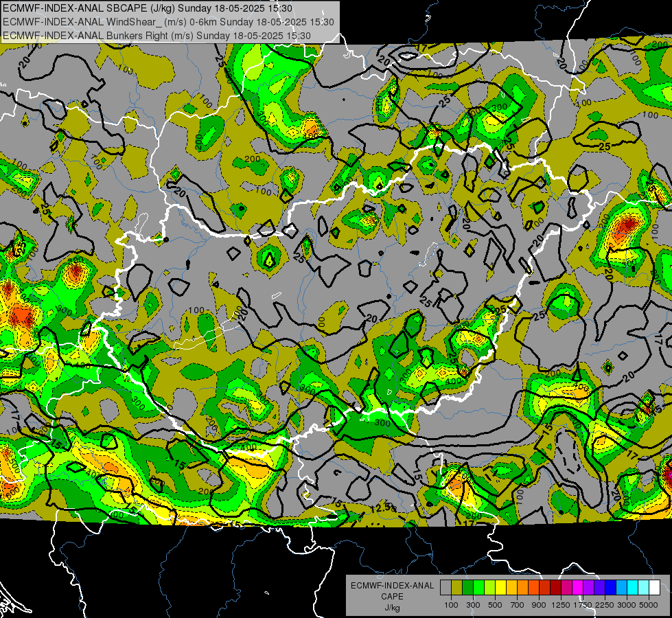Viewport: 672px width, 618px height.
Task: Click the '700' tick label under legend
Action: [x=518, y=605]
